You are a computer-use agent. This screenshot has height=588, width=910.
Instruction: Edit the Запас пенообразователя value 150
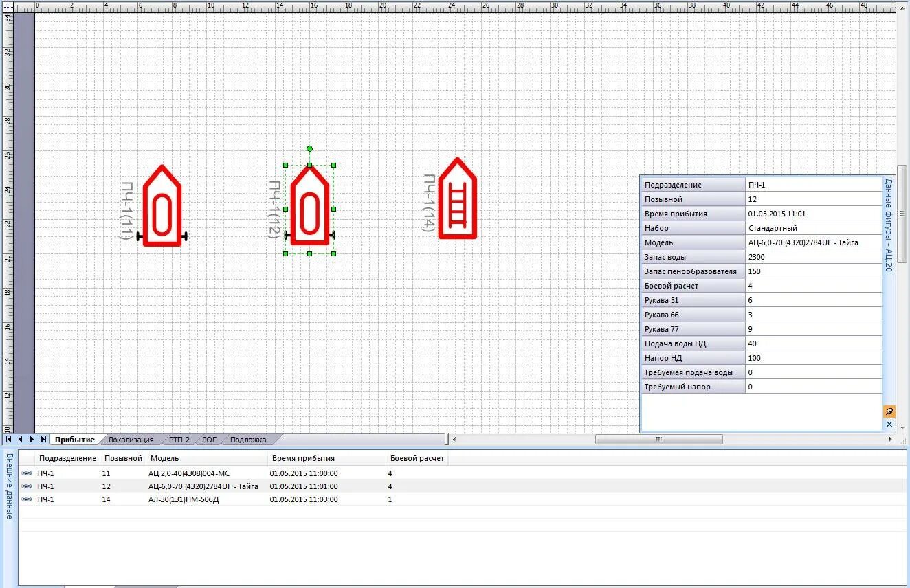tap(813, 271)
